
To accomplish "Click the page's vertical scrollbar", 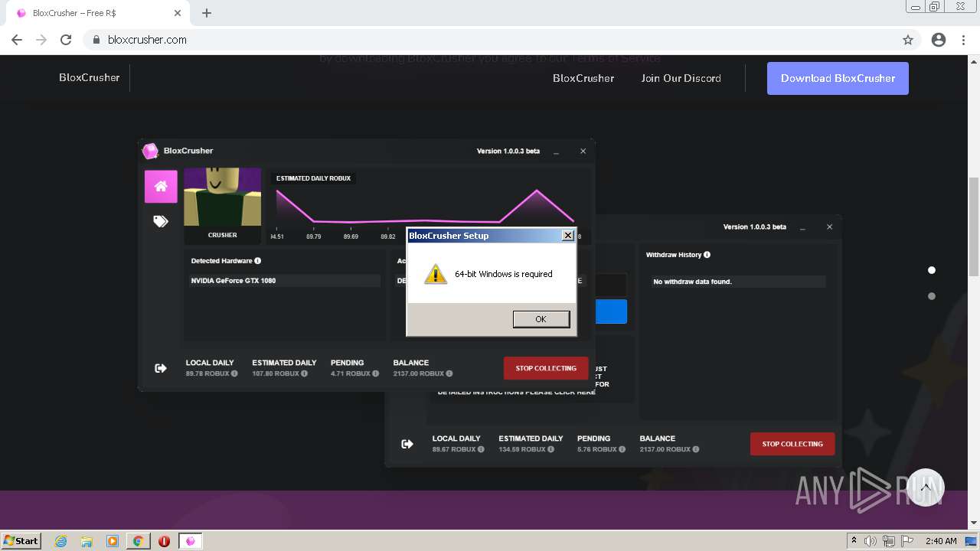I will coord(974,227).
